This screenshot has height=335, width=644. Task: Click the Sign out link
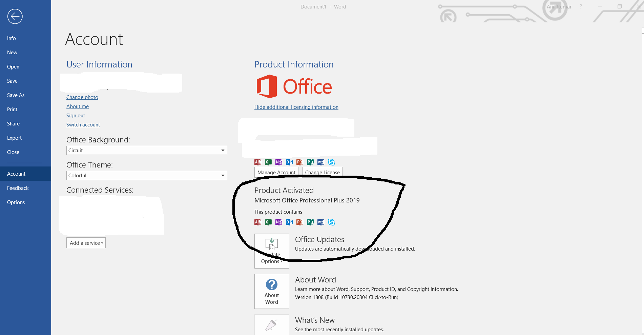(x=76, y=116)
